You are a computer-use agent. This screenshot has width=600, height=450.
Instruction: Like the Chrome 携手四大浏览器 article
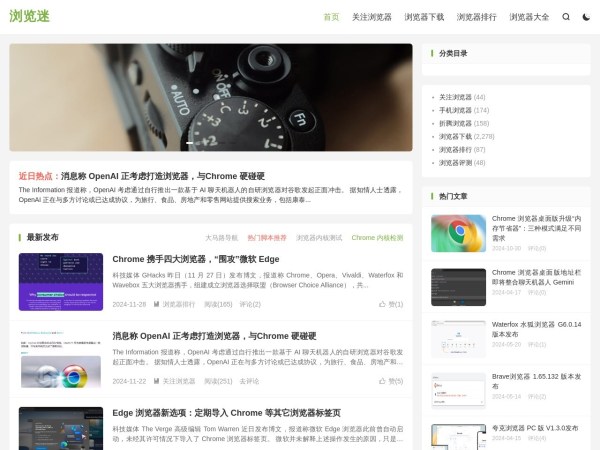391,304
